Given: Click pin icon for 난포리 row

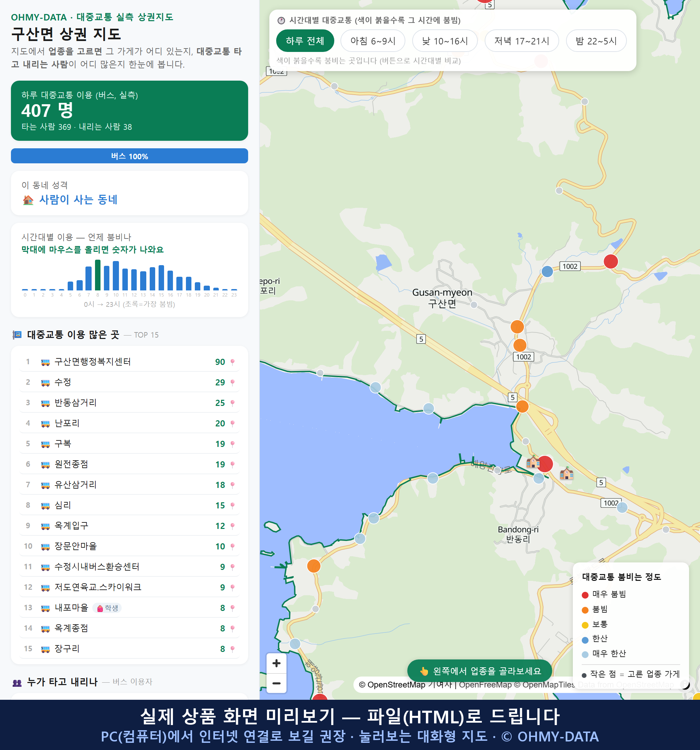Looking at the screenshot, I should (x=232, y=423).
